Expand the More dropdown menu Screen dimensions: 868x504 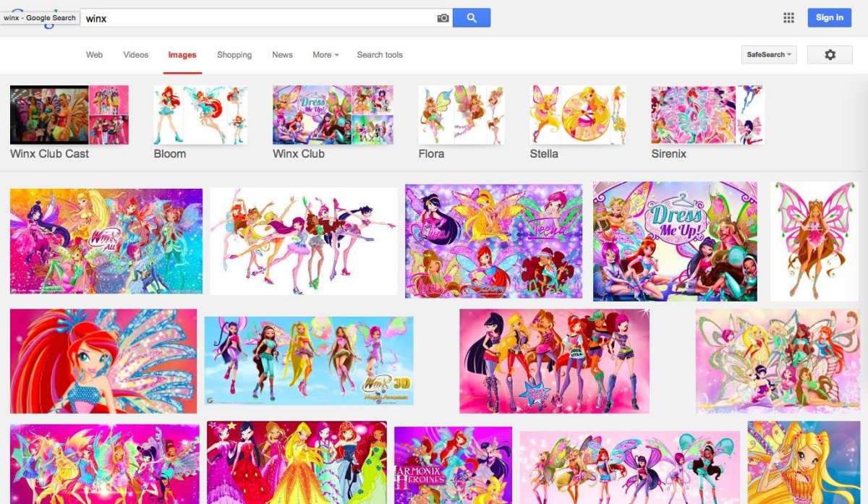[x=325, y=55]
